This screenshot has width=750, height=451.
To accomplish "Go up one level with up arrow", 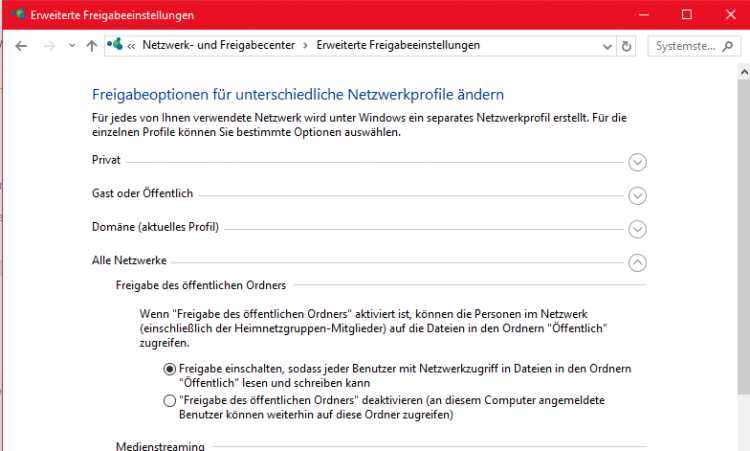I will [x=91, y=46].
